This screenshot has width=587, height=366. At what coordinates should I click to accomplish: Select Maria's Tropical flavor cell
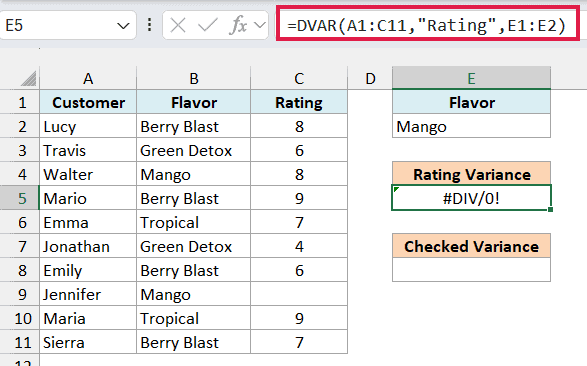click(x=194, y=318)
